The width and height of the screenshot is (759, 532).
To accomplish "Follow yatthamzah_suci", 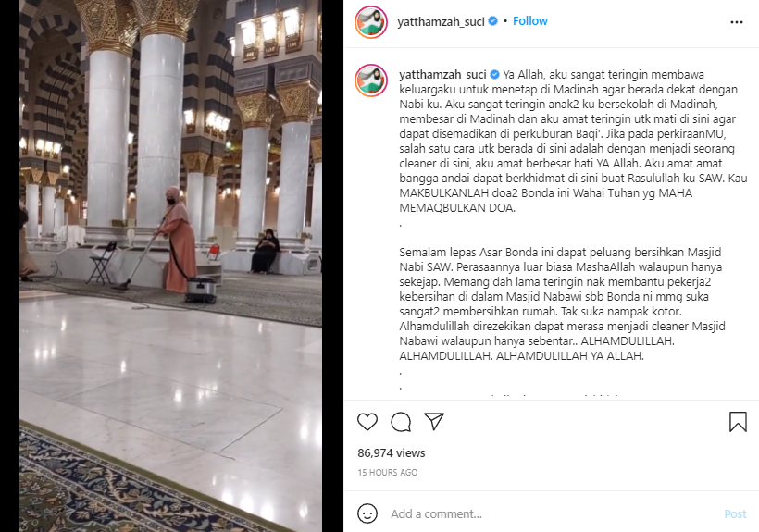I will [x=530, y=21].
